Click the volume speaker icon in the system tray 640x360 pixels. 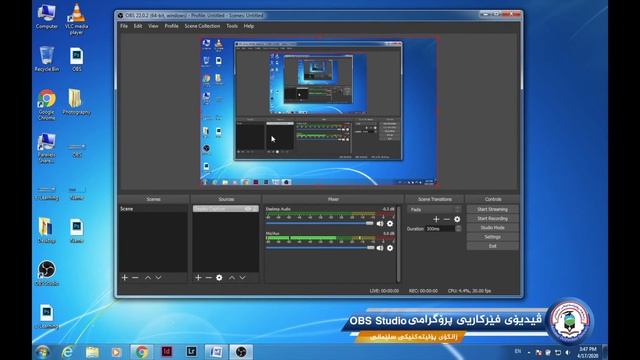click(x=568, y=352)
